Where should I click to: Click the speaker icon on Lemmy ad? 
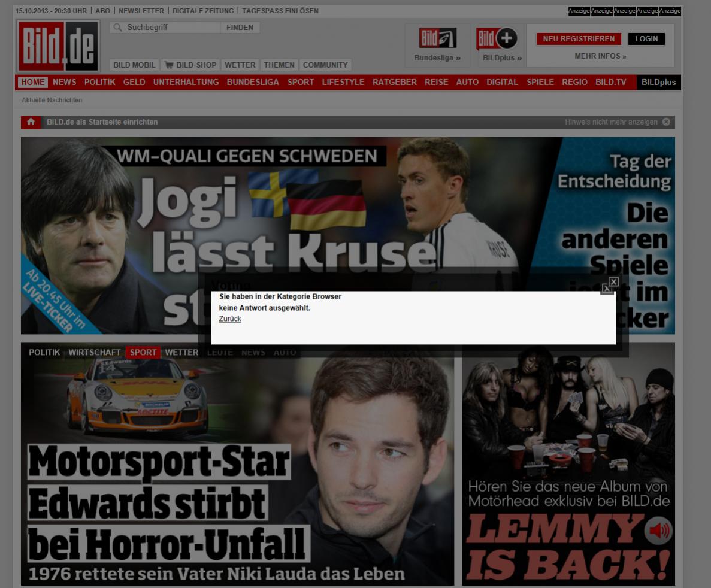(658, 530)
